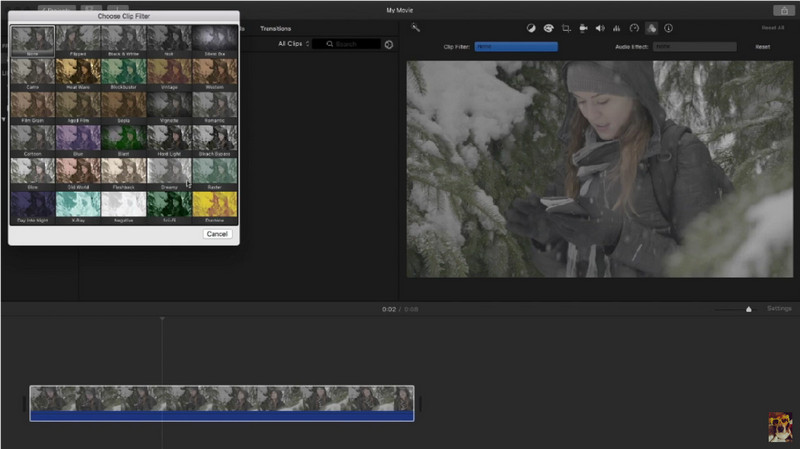Viewport: 800px width, 449px height.
Task: Click the playhead marker in timeline
Action: [x=162, y=318]
